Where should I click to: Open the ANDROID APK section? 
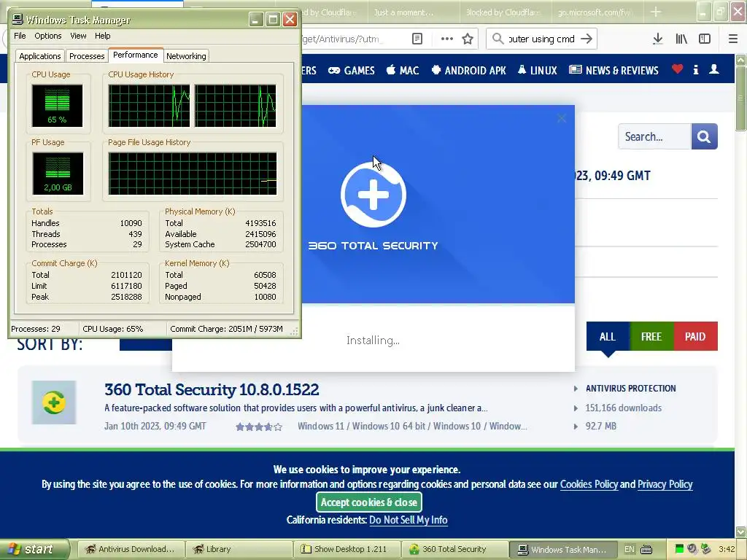469,71
